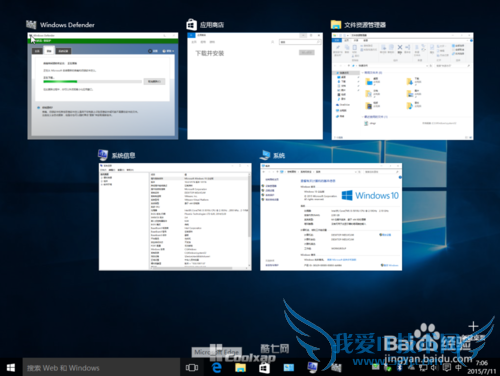This screenshot has height=376, width=500.
Task: Select the File Explorer (文件资源管理器) thumbnail
Action: click(402, 86)
